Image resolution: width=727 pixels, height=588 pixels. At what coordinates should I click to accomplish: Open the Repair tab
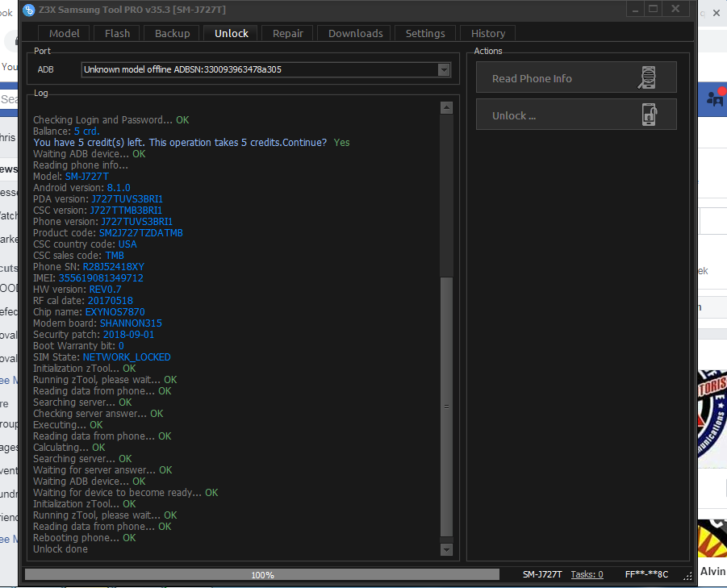(287, 33)
